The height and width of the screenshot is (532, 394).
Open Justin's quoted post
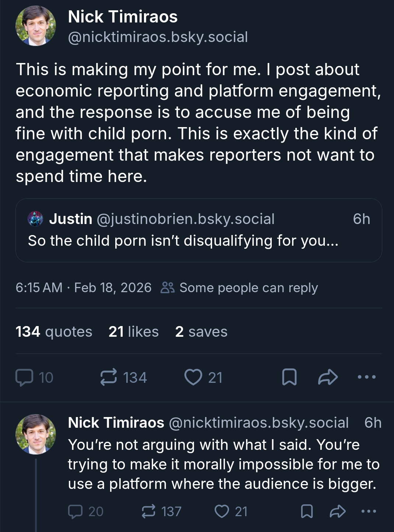198,241
